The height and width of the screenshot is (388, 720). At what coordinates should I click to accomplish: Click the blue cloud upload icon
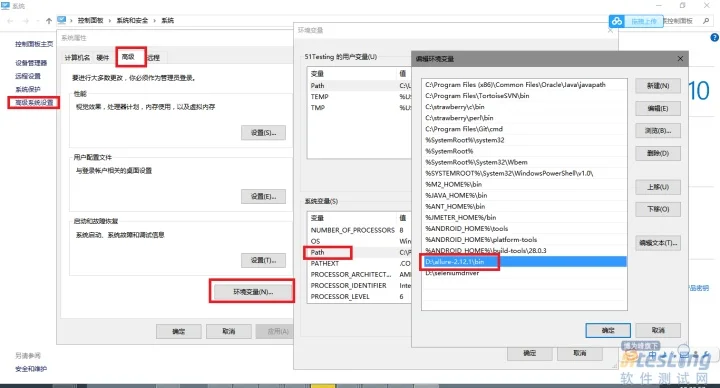617,21
